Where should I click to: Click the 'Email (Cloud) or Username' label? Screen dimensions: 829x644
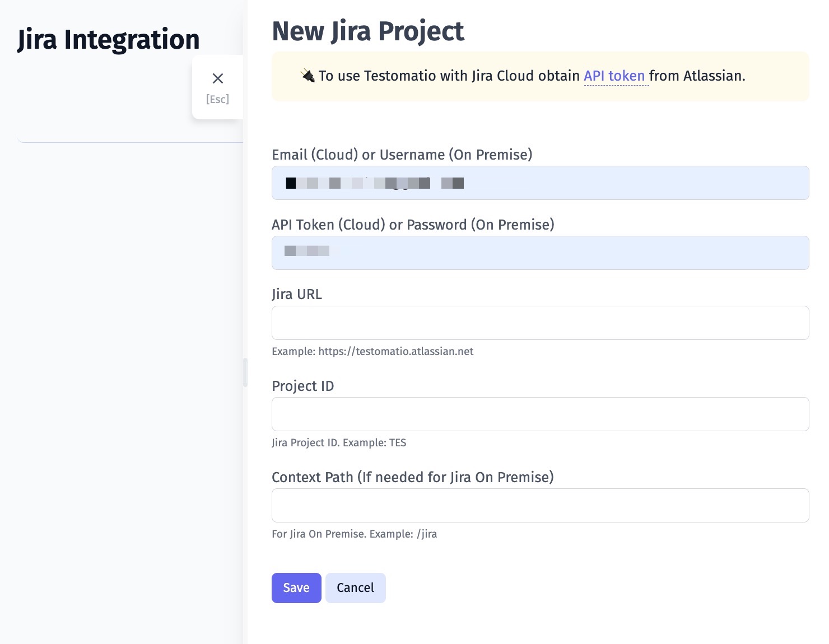tap(402, 155)
